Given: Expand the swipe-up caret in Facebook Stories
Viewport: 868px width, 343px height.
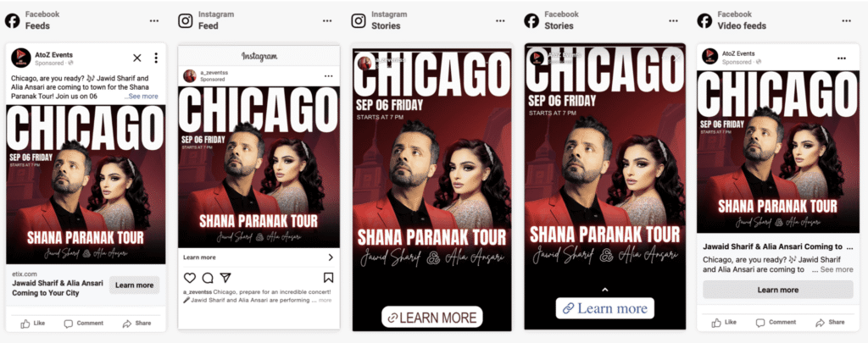Looking at the screenshot, I should (605, 290).
